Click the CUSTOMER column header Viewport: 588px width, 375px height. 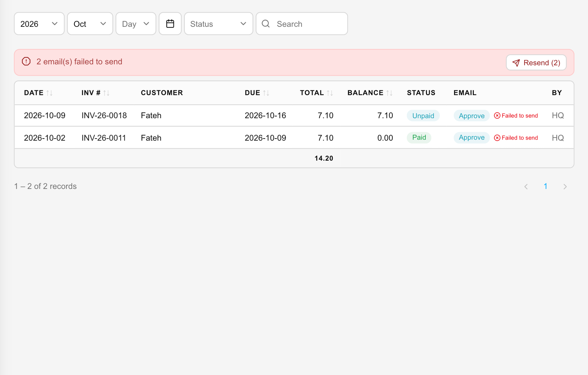tap(162, 93)
